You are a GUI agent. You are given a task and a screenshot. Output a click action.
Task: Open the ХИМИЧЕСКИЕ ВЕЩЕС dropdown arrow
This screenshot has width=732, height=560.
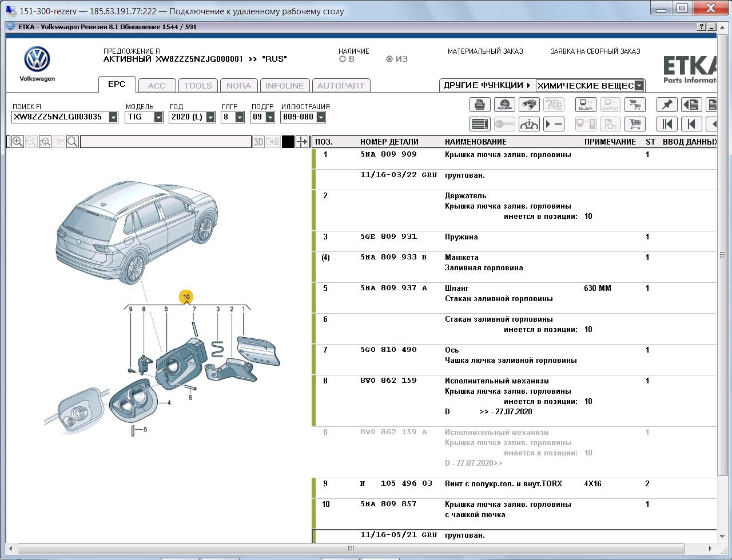point(639,86)
